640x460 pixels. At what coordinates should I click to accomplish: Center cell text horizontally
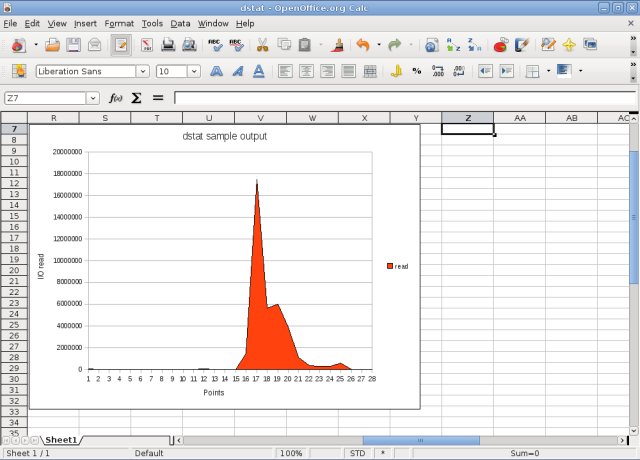click(306, 71)
